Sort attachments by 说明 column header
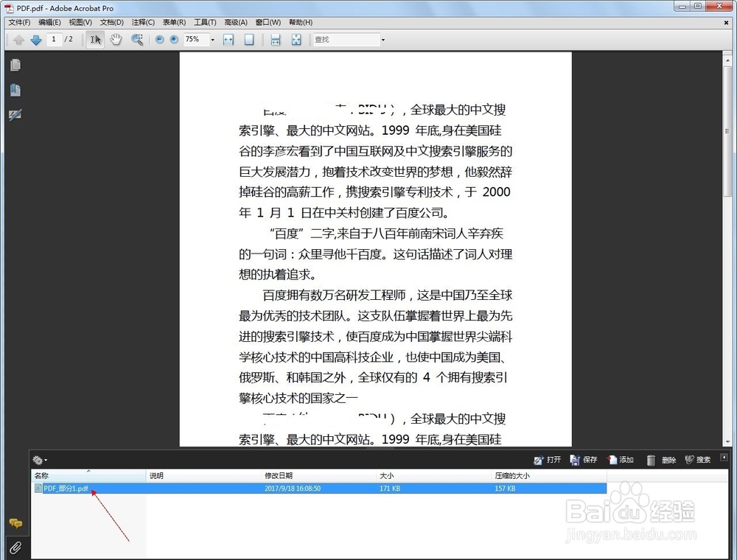Screen dimensions: 737x560 click(x=203, y=475)
